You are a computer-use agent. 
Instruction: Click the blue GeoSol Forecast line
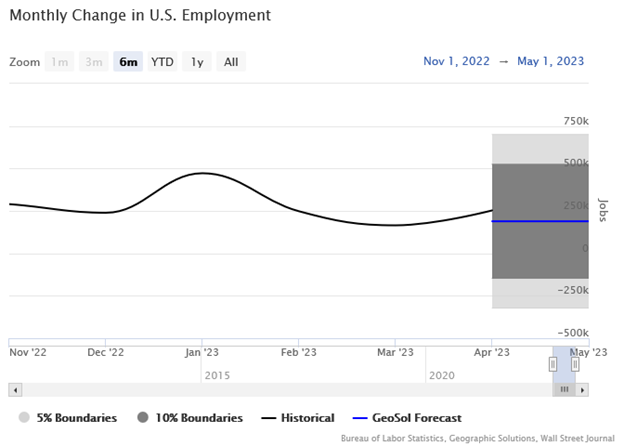pyautogui.click(x=540, y=221)
